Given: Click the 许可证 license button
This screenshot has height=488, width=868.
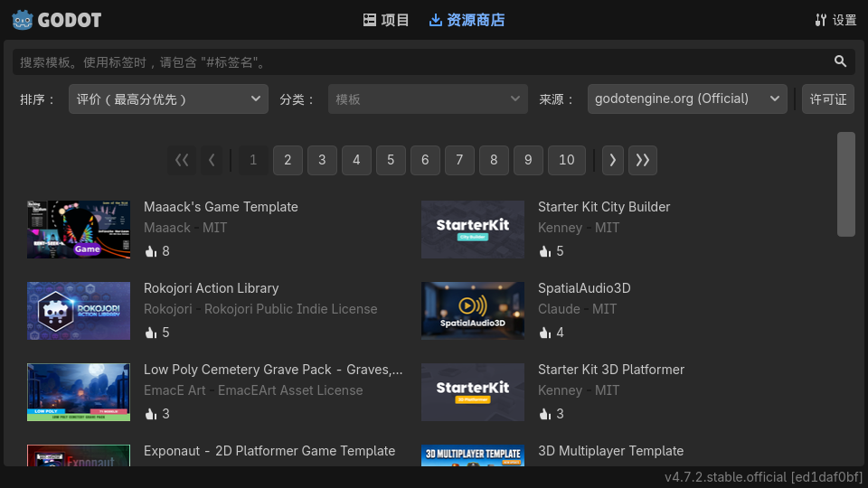Looking at the screenshot, I should coord(828,99).
